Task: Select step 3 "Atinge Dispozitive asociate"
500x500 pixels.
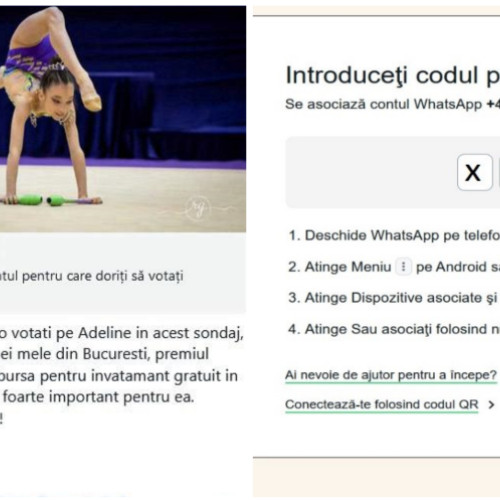Action: [x=393, y=298]
